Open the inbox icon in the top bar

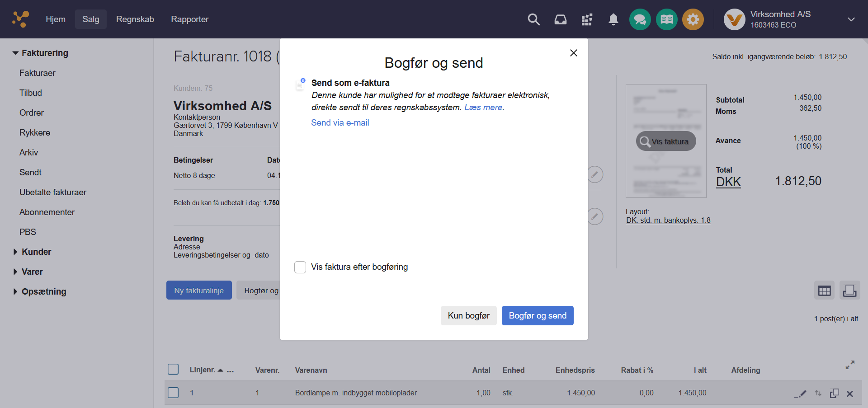(x=560, y=19)
